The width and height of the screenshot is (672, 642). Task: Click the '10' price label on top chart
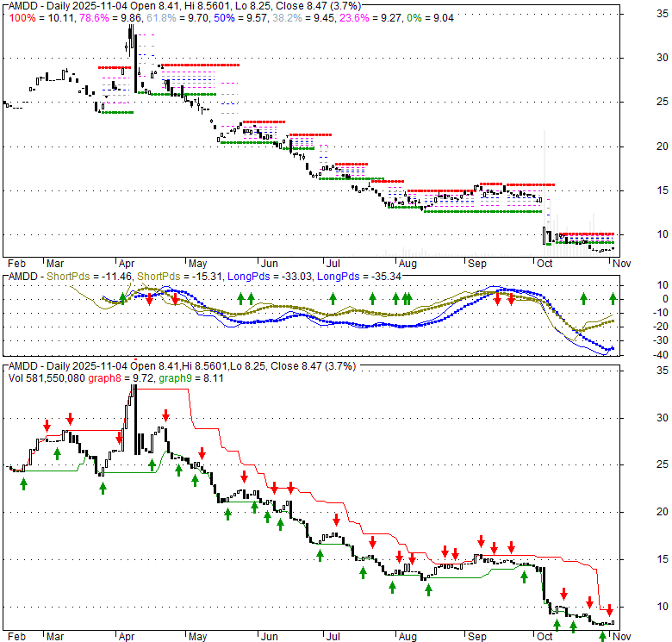(663, 234)
